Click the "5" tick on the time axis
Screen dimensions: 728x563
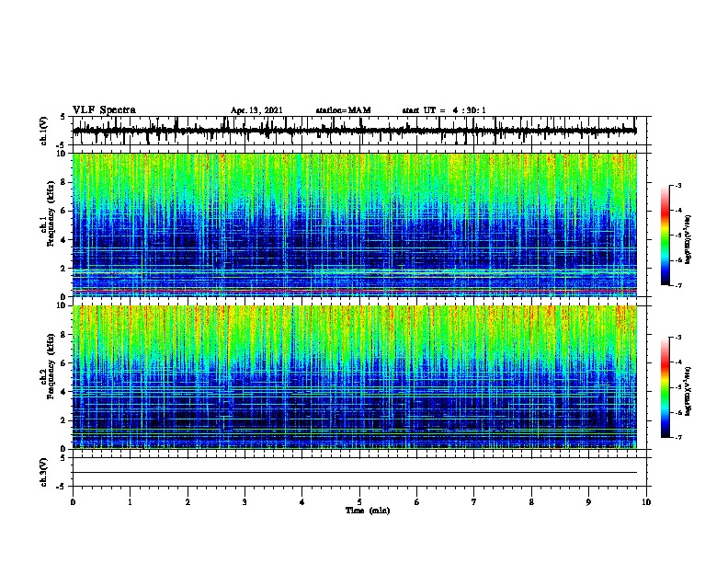pos(359,502)
